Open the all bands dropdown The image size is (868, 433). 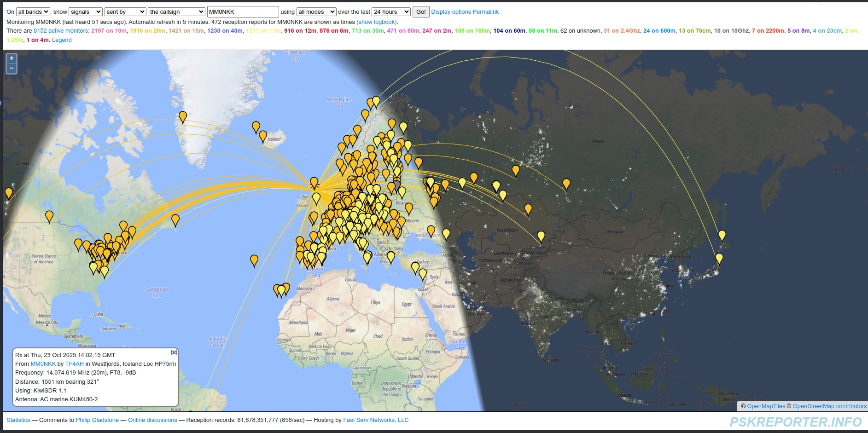coord(33,12)
